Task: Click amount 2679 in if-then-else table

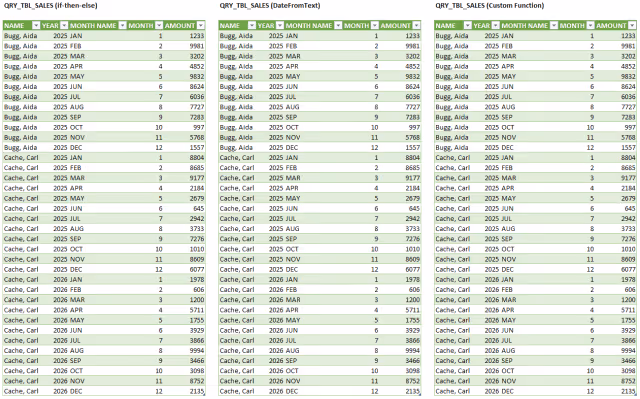Action: [197, 198]
